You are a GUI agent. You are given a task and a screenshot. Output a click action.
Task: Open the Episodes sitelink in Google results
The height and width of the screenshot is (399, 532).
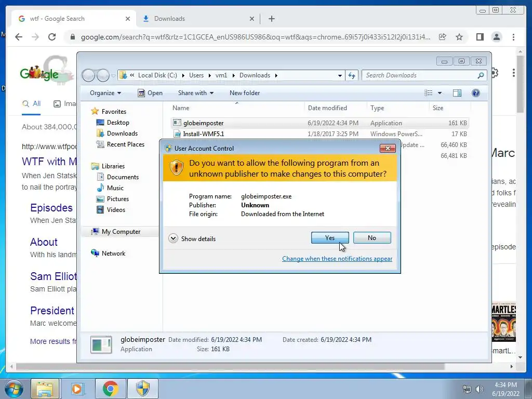point(51,208)
